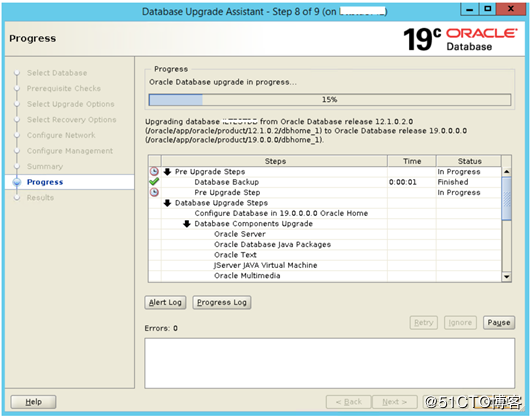Screen dimensions: 532x419
Task: Click inside the empty errors text area
Action: (329, 363)
